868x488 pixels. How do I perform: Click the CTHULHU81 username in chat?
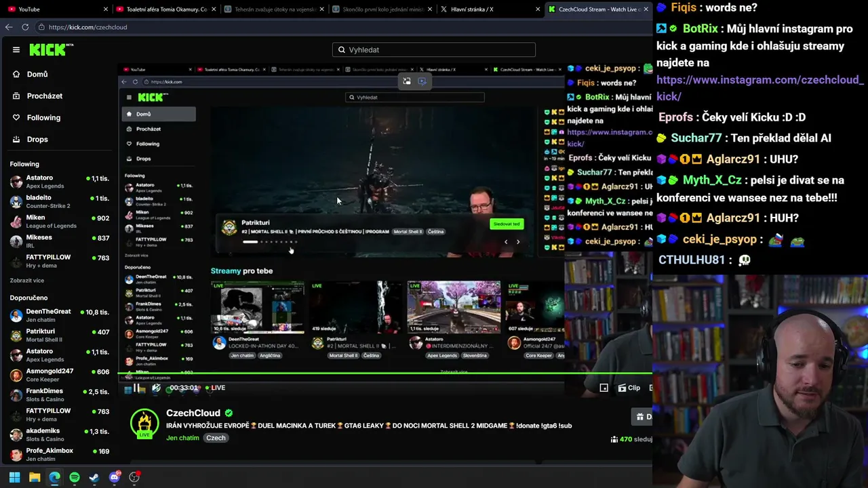click(692, 260)
